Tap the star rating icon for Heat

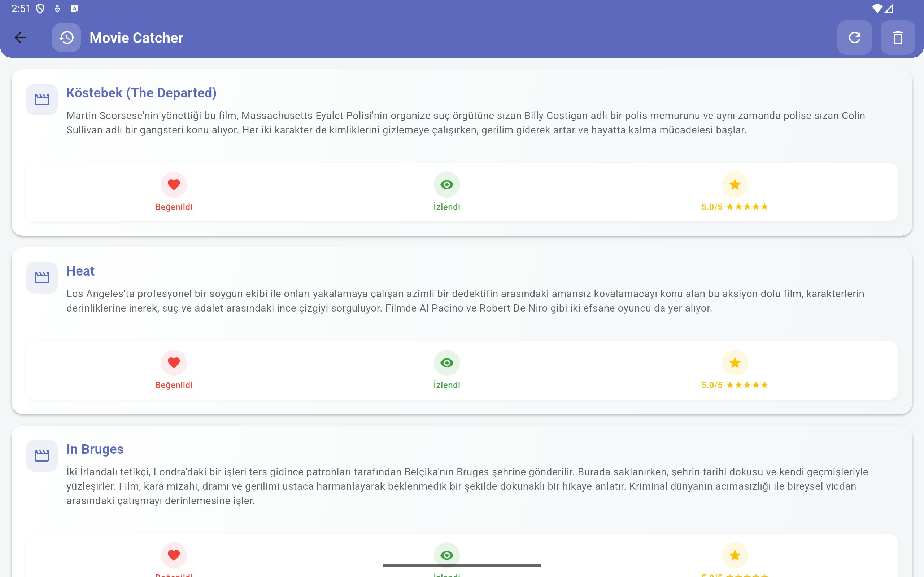point(734,362)
